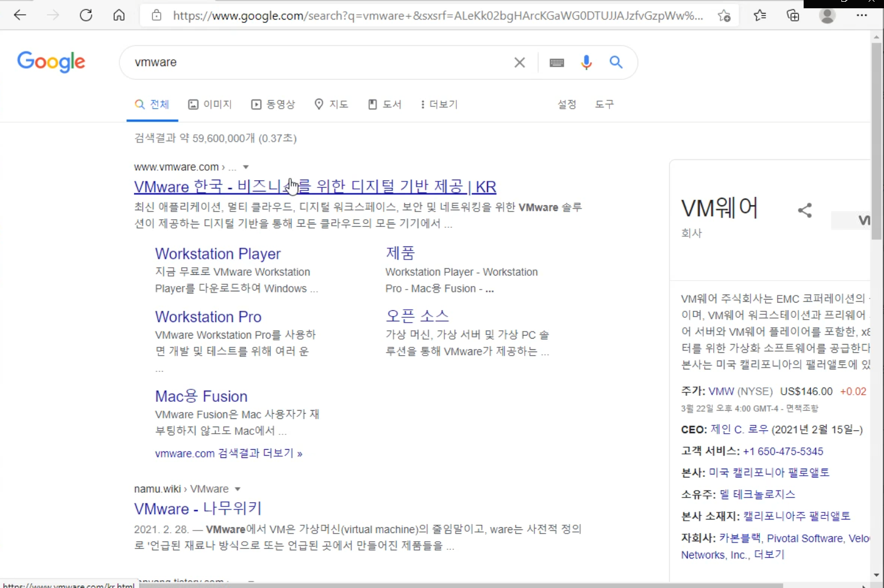Expand the www.vmware.com result options arrow
The width and height of the screenshot is (884, 588).
pos(246,167)
